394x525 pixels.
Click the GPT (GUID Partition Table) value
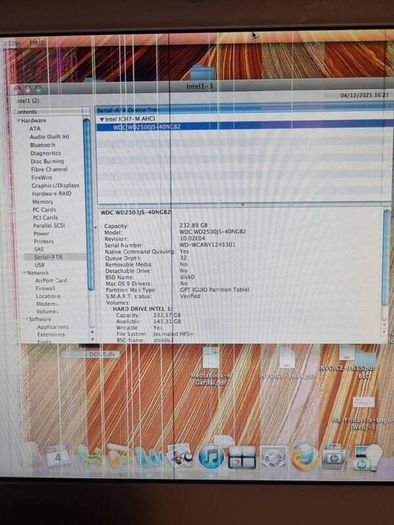tap(215, 290)
